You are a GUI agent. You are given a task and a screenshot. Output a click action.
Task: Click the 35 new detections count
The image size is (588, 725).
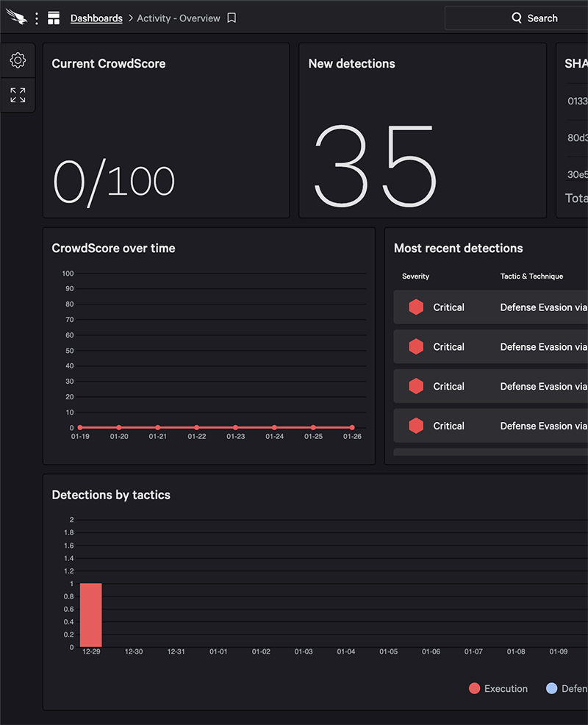tap(375, 167)
